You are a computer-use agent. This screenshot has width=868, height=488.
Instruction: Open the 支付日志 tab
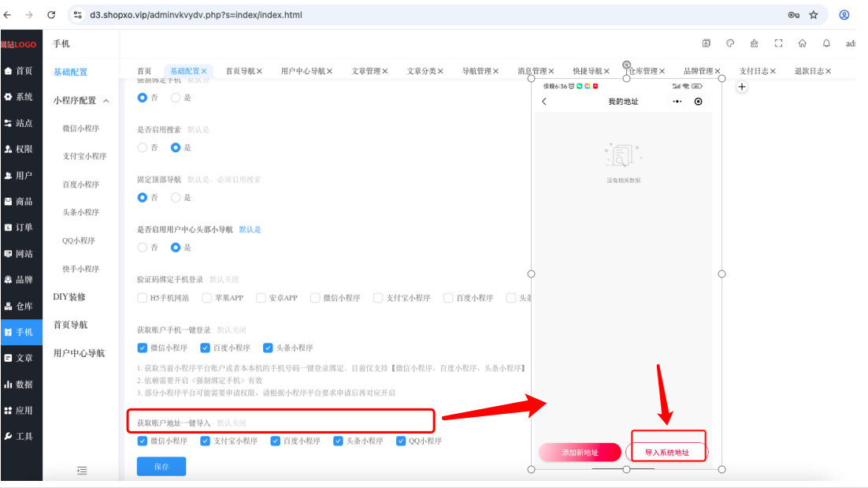tap(754, 71)
